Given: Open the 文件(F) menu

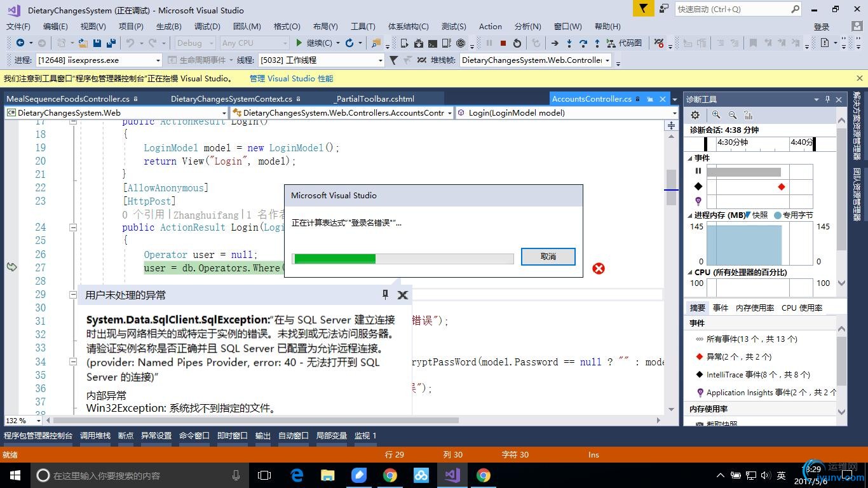Looking at the screenshot, I should [18, 27].
